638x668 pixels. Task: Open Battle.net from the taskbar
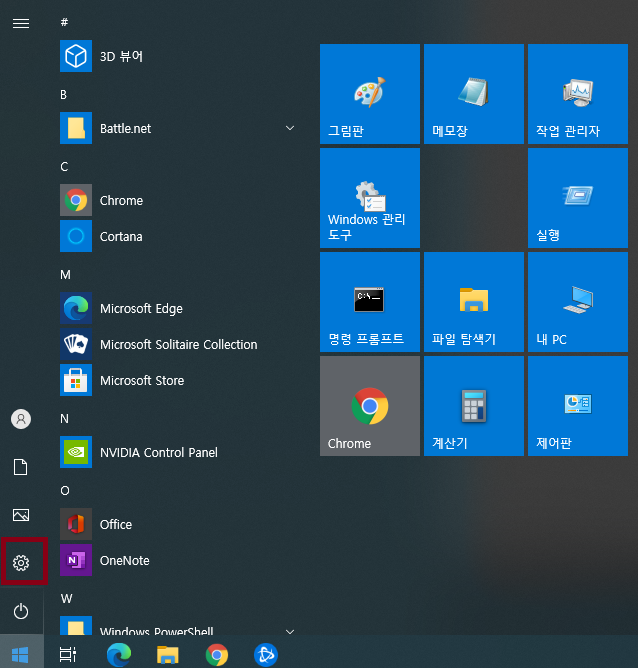coord(266,655)
